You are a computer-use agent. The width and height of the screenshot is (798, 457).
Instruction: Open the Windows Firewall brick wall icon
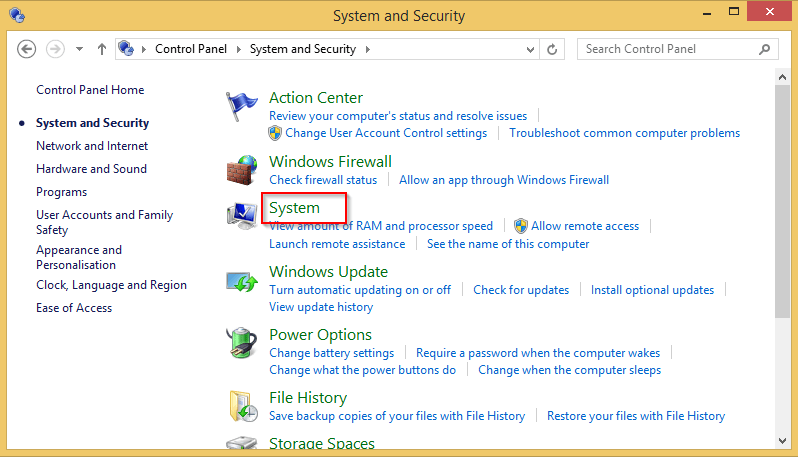[x=241, y=169]
